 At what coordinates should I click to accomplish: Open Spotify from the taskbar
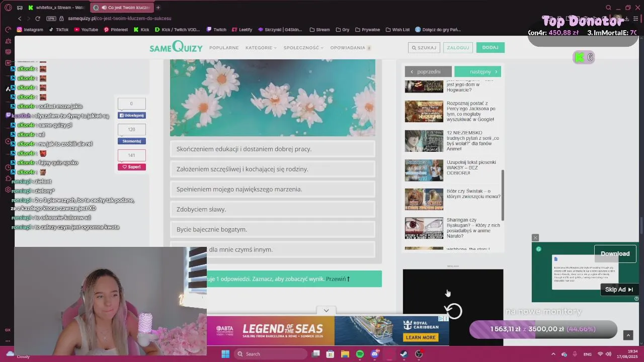[x=360, y=354]
